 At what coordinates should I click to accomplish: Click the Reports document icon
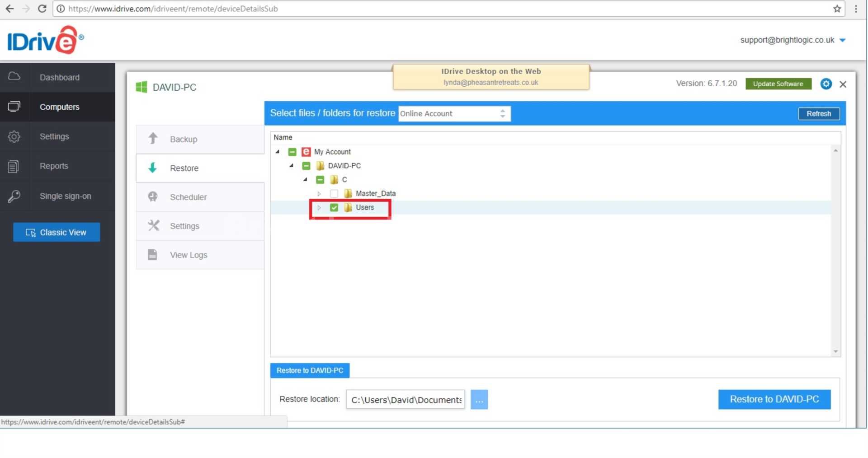click(x=14, y=166)
